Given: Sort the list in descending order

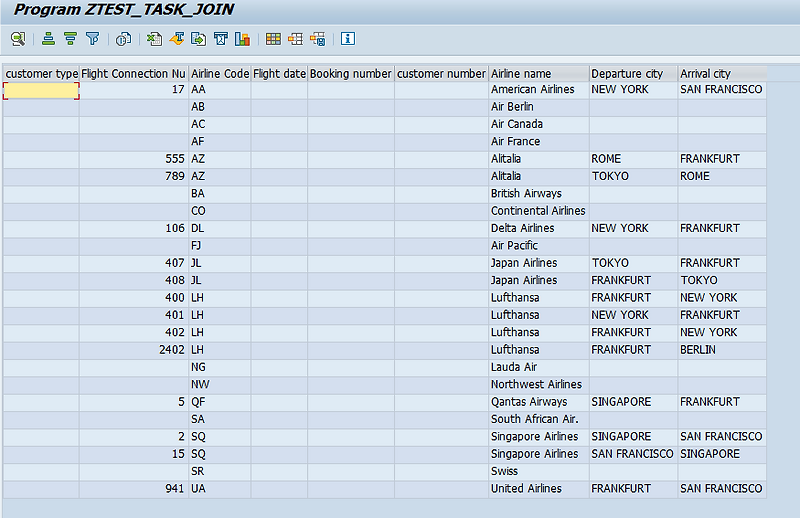Looking at the screenshot, I should (70, 39).
